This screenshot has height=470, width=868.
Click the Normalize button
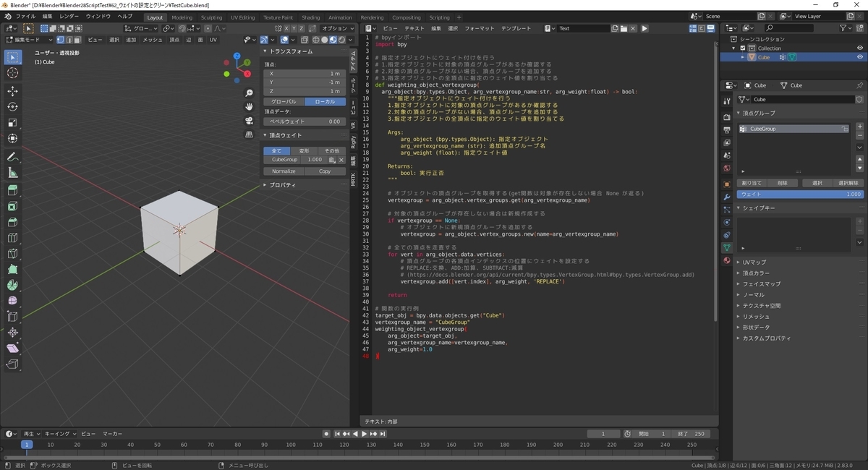coord(284,171)
